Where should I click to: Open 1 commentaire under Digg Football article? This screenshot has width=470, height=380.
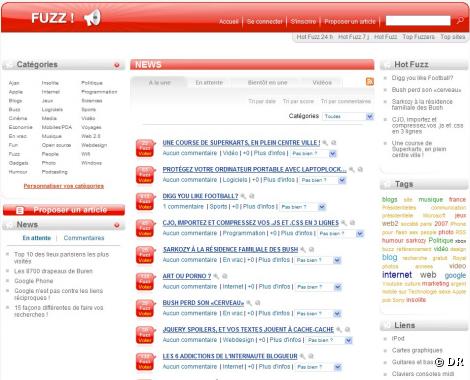pyautogui.click(x=183, y=207)
